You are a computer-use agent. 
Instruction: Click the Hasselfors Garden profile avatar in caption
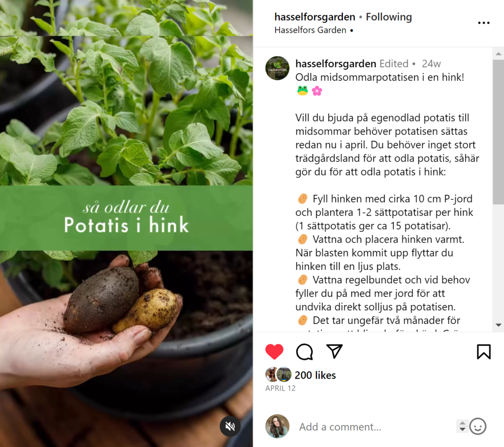click(278, 68)
